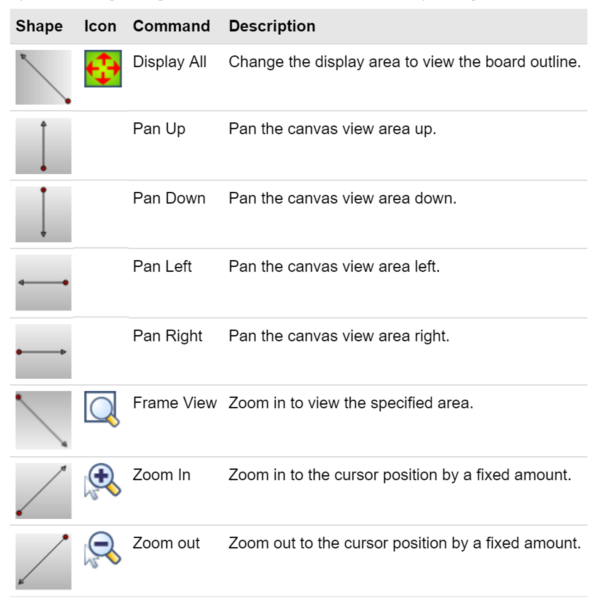This screenshot has height=605, width=600.
Task: Click the Pan Right gesture shape
Action: [43, 351]
